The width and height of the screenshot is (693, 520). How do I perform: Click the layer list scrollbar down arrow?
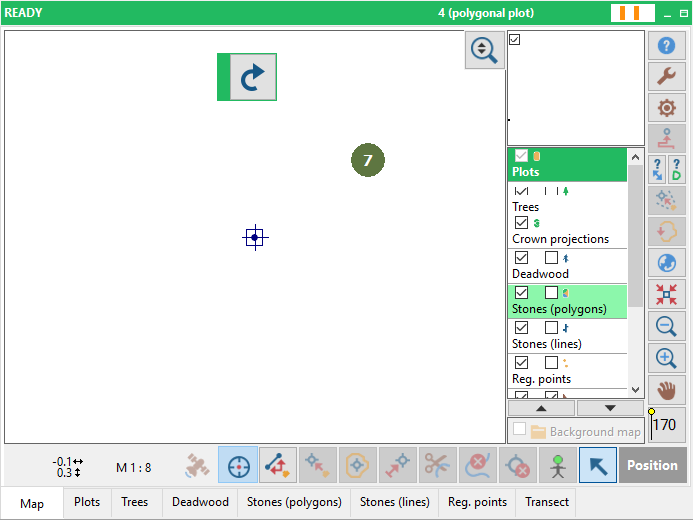[636, 390]
